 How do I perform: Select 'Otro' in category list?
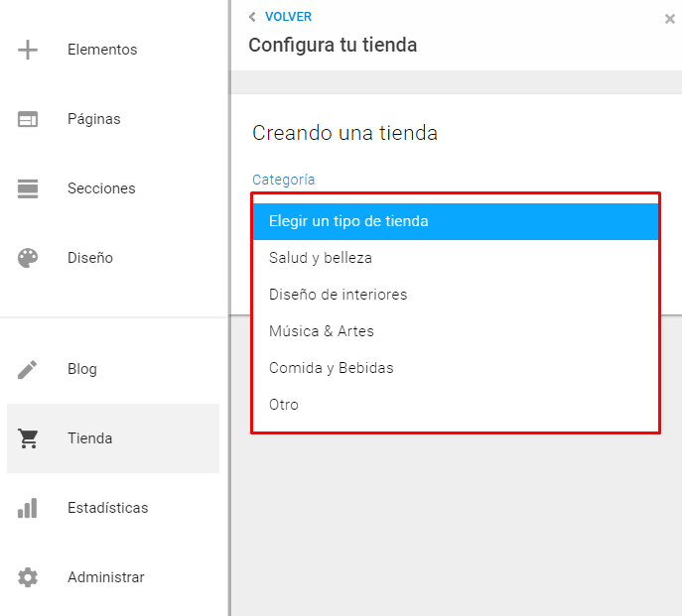click(x=456, y=405)
